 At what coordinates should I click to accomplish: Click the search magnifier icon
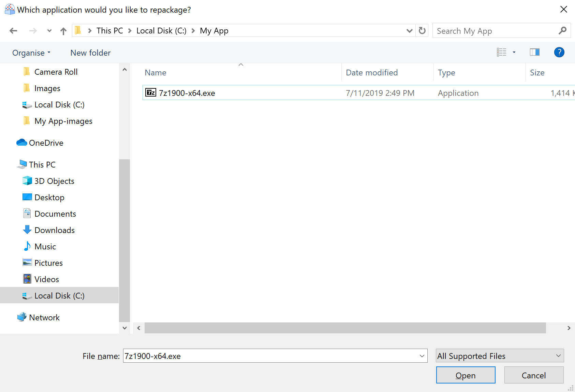point(563,31)
